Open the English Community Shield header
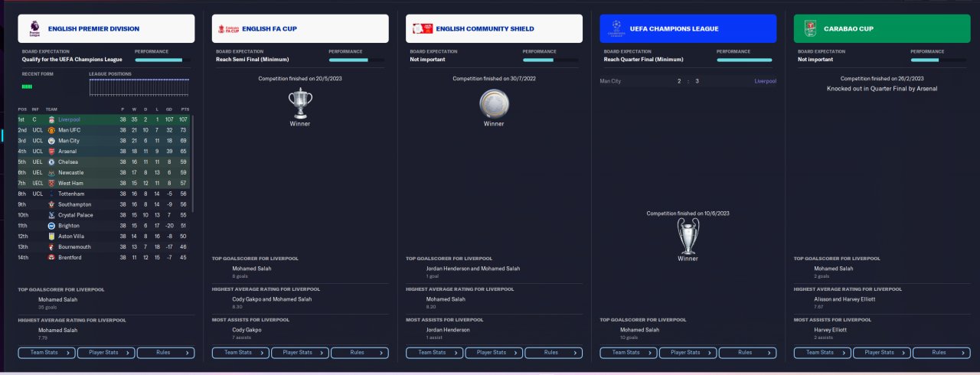 [x=494, y=28]
